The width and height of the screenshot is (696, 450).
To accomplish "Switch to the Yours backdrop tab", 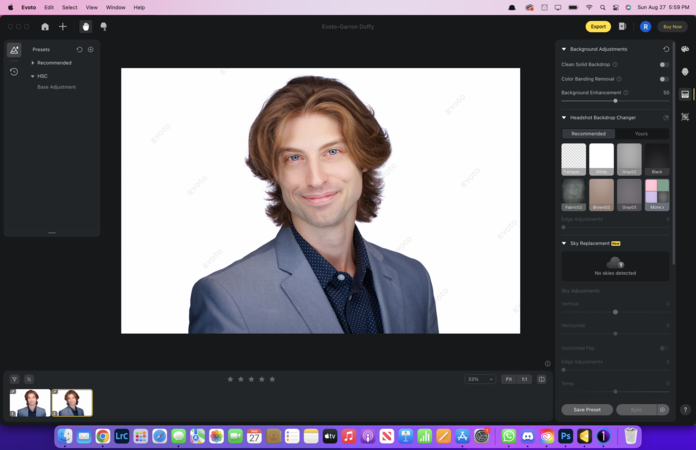I will point(641,133).
